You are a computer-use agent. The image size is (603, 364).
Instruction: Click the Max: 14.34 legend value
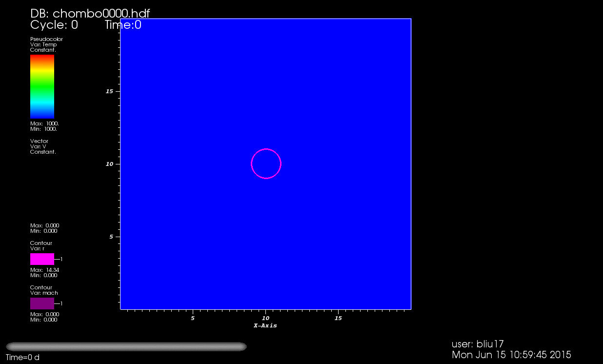(x=44, y=270)
